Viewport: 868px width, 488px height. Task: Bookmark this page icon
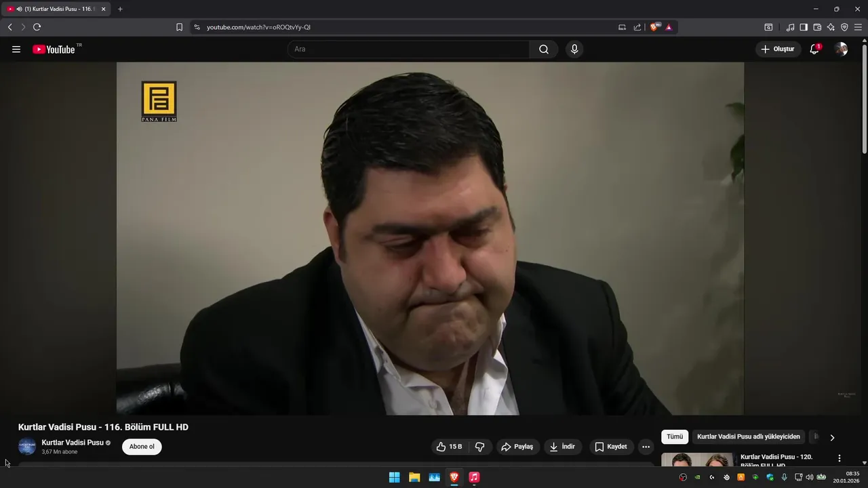(179, 27)
